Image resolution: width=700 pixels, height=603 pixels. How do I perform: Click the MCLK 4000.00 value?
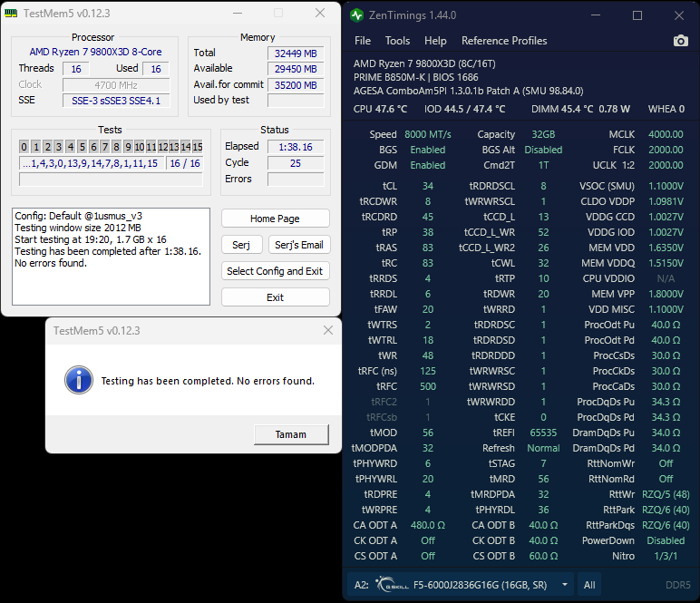click(x=666, y=134)
